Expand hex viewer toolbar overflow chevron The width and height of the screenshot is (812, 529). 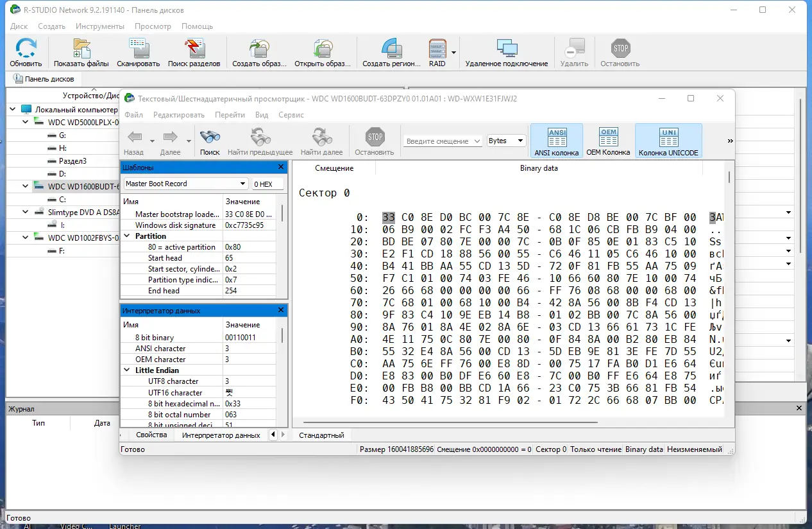(730, 141)
